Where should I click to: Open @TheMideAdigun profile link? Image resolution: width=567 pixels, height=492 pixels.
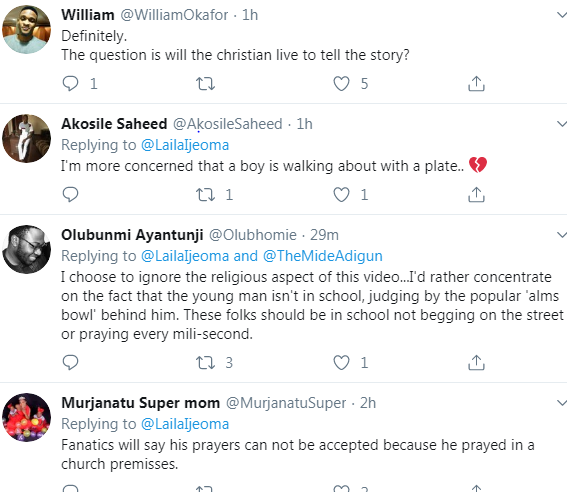pyautogui.click(x=323, y=256)
